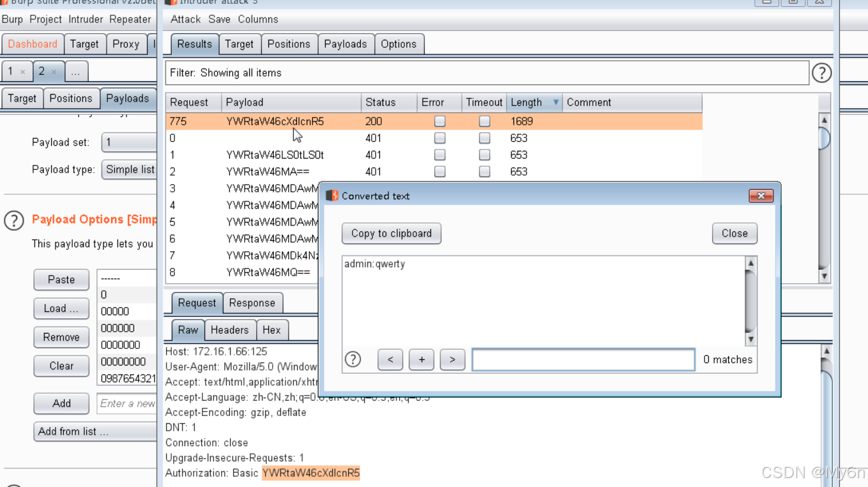Viewport: 868px width, 487px height.
Task: Click the Load payload list button
Action: click(61, 308)
